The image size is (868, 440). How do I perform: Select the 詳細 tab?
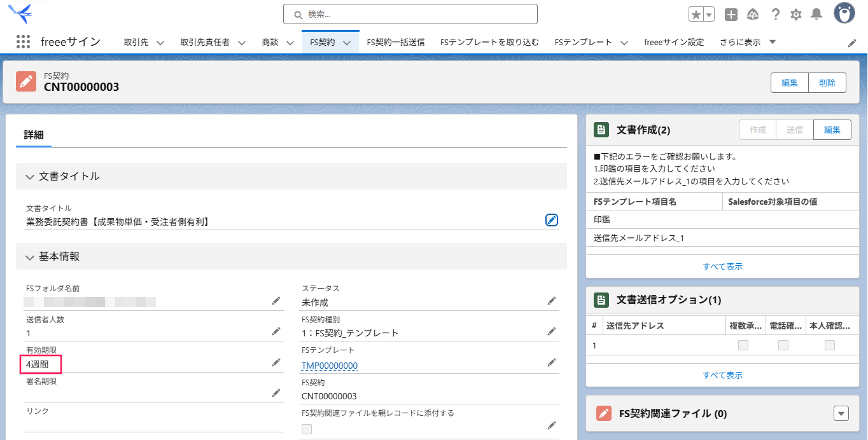(x=34, y=135)
